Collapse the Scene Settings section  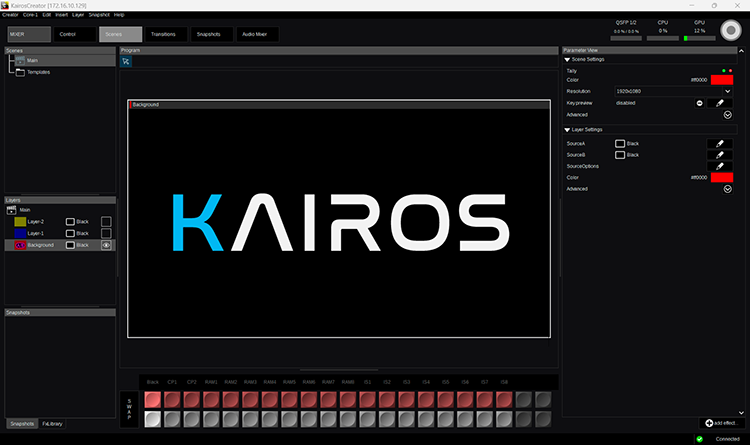click(x=567, y=60)
